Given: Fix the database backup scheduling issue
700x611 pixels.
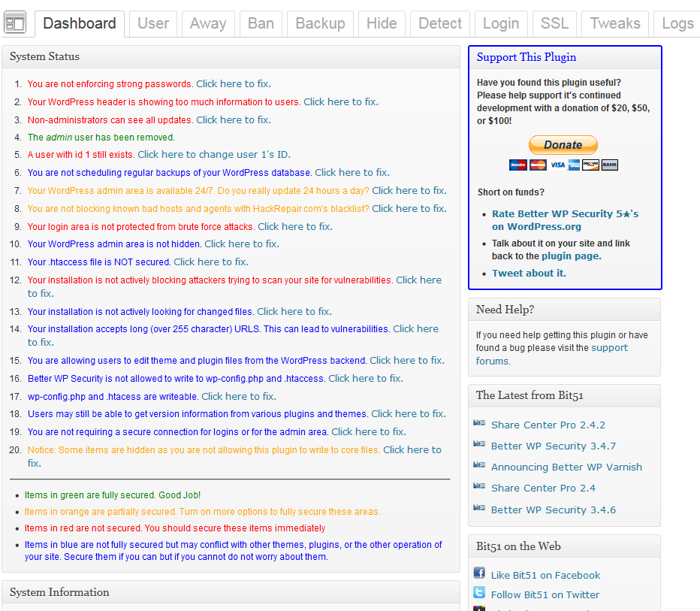Looking at the screenshot, I should click(x=352, y=172).
